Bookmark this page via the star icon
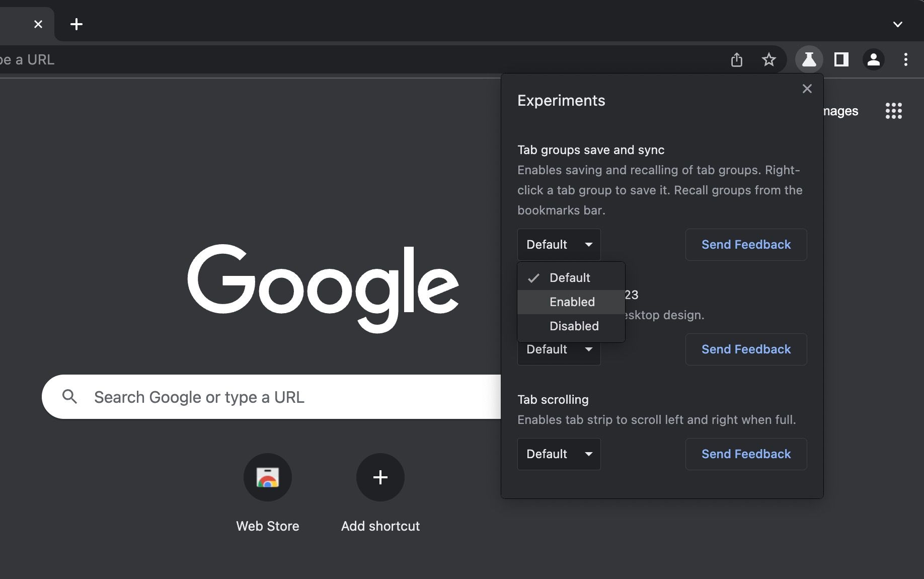Image resolution: width=924 pixels, height=579 pixels. point(769,59)
